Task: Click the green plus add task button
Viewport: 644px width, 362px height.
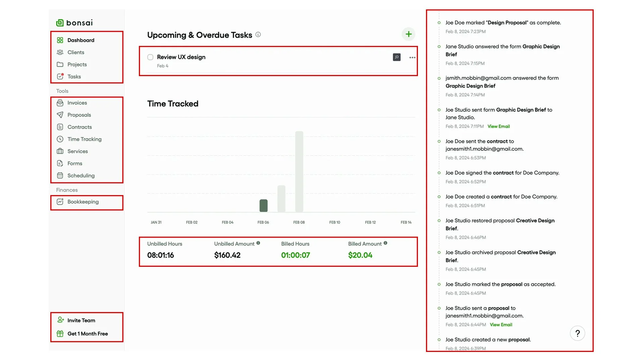Action: click(408, 34)
